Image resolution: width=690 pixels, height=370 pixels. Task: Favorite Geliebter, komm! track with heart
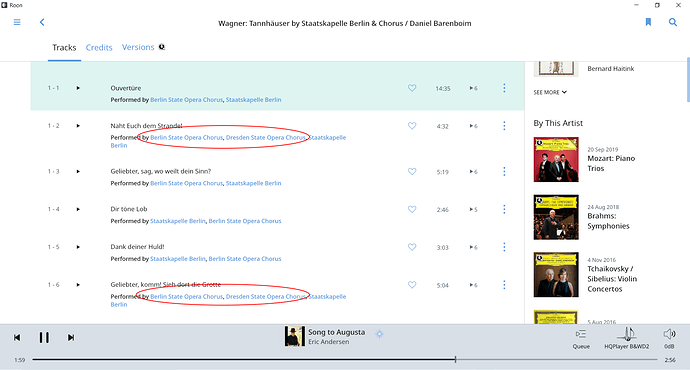(x=412, y=285)
